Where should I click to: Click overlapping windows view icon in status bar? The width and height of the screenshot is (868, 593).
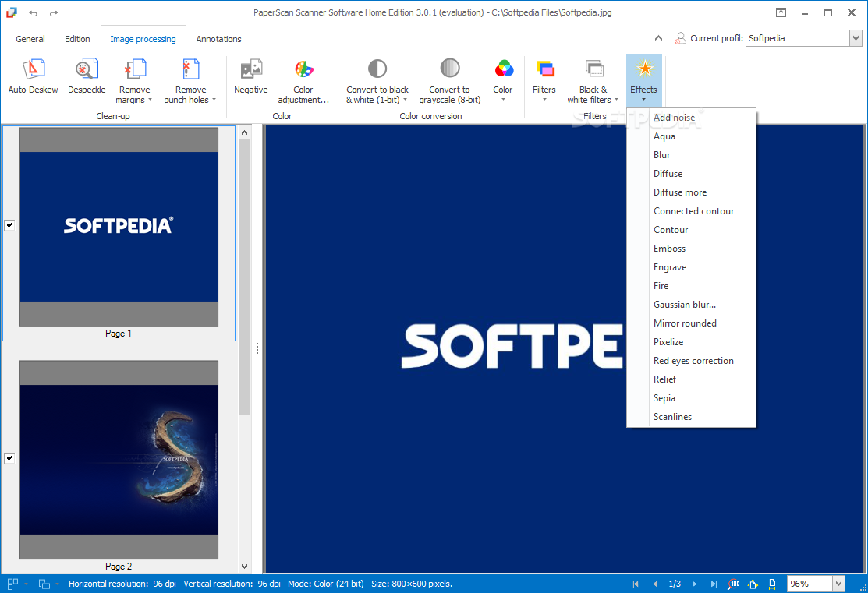(44, 584)
